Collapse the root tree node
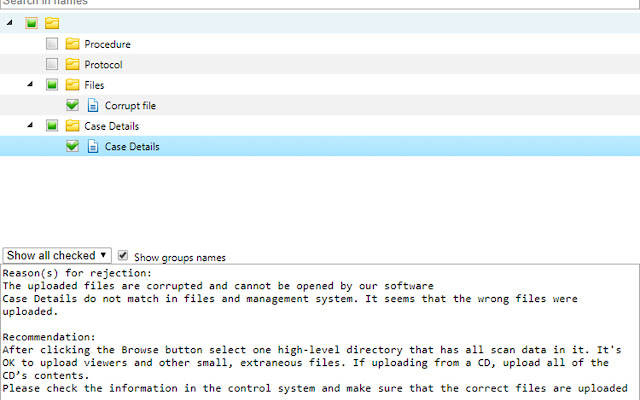640x400 pixels. coord(11,23)
